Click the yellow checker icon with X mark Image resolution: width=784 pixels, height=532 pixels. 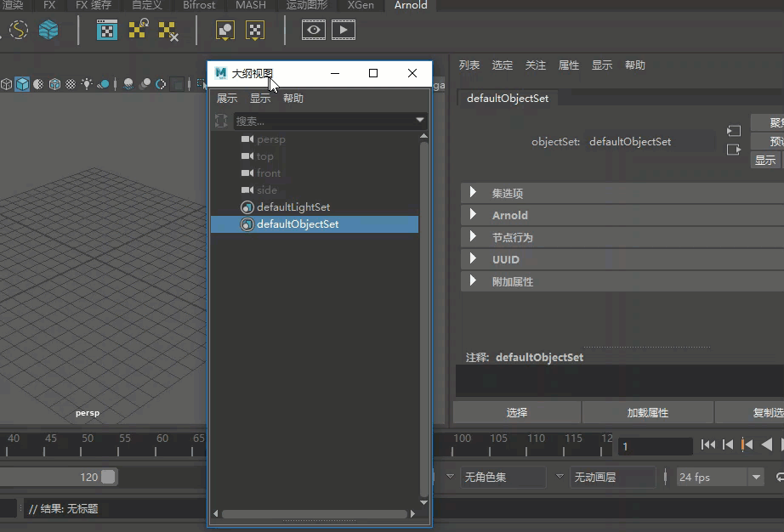[168, 31]
